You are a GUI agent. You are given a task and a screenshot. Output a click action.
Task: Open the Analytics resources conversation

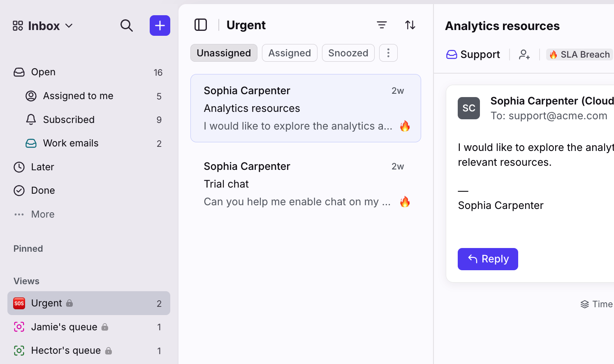click(306, 108)
